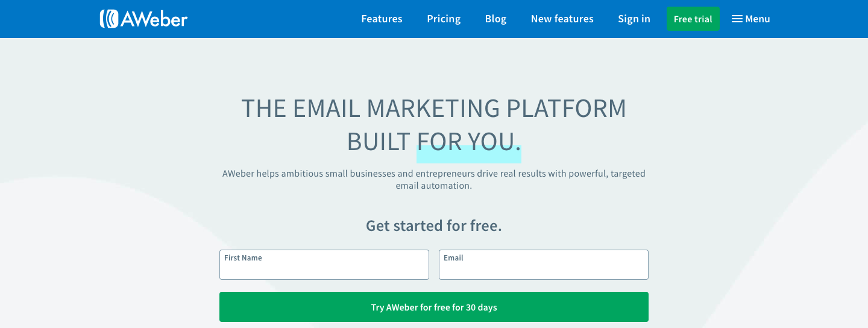Click the AWeber description paragraph
868x328 pixels.
(434, 180)
